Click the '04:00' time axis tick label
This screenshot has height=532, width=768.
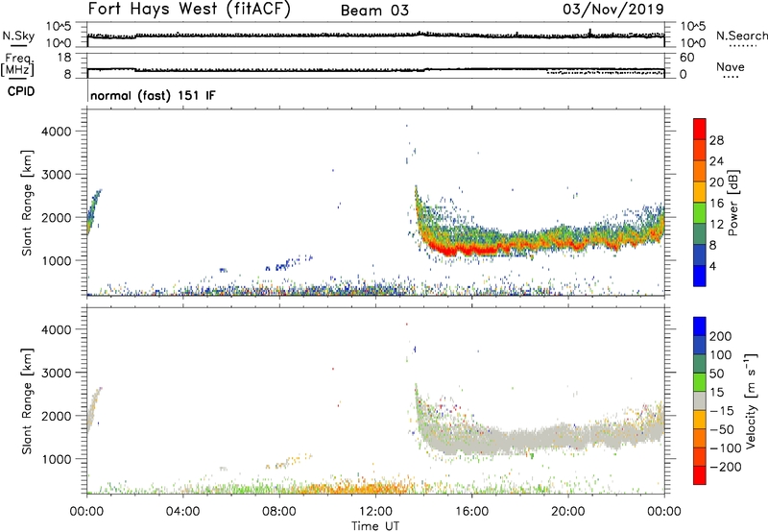(182, 512)
